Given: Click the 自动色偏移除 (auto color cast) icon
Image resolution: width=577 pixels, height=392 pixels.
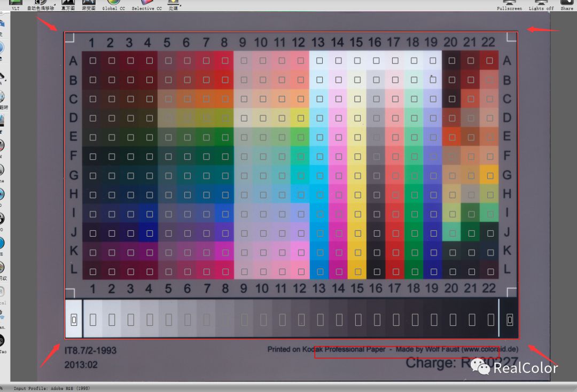Looking at the screenshot, I should point(40,4).
